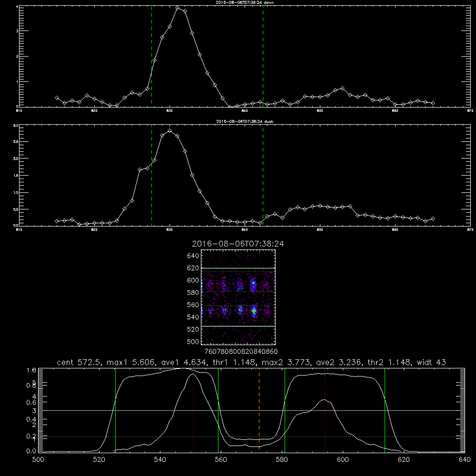Screen dimensions: 476x476
Task: Select the large timestamp title above the heatmap
Action: click(238, 244)
